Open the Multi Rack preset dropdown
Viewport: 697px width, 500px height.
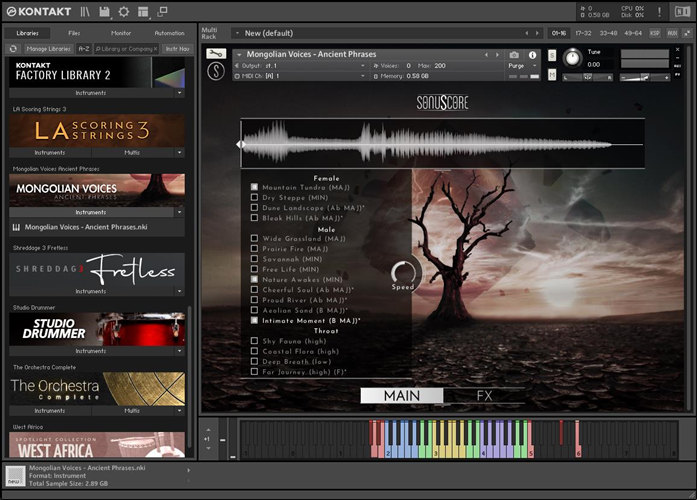(x=238, y=32)
